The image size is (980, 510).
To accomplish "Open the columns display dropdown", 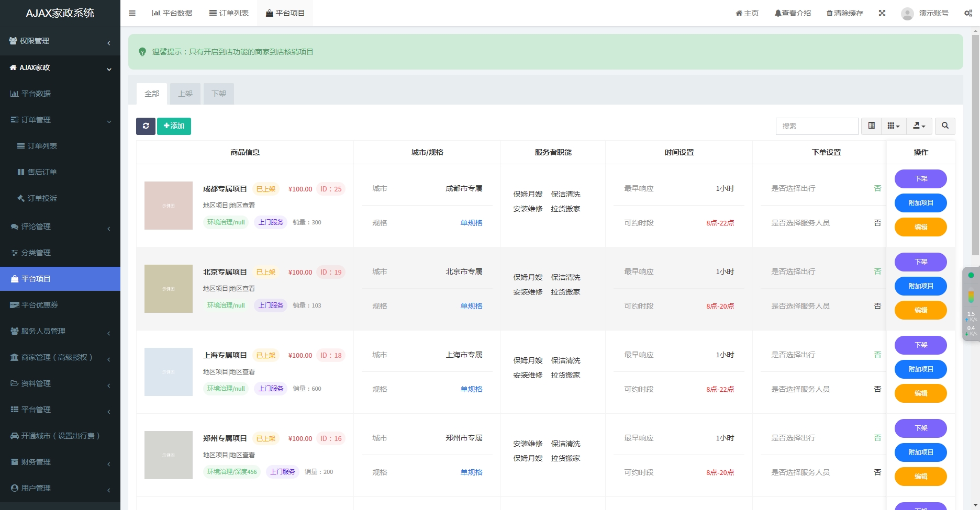I will pos(894,126).
